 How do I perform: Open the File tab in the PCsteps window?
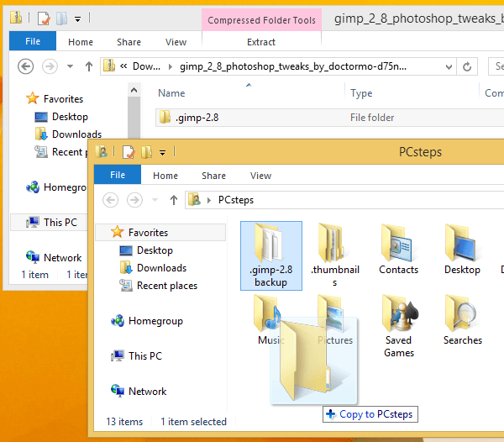click(118, 175)
